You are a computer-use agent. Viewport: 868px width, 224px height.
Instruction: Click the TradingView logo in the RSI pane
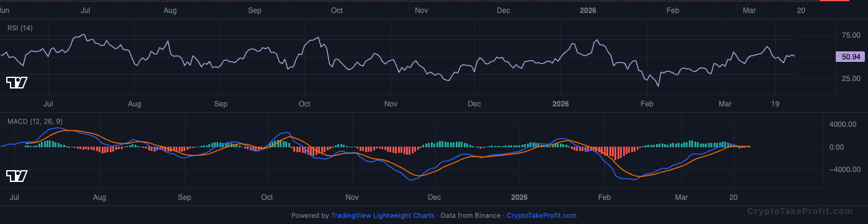(16, 83)
